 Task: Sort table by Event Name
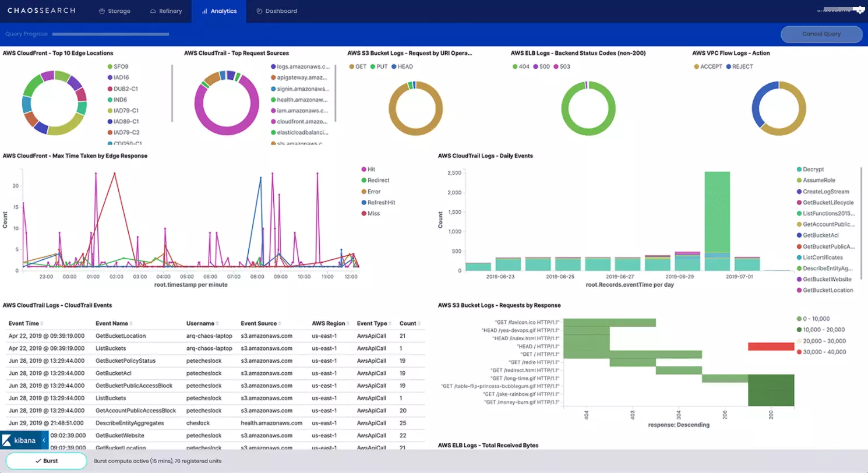click(114, 323)
